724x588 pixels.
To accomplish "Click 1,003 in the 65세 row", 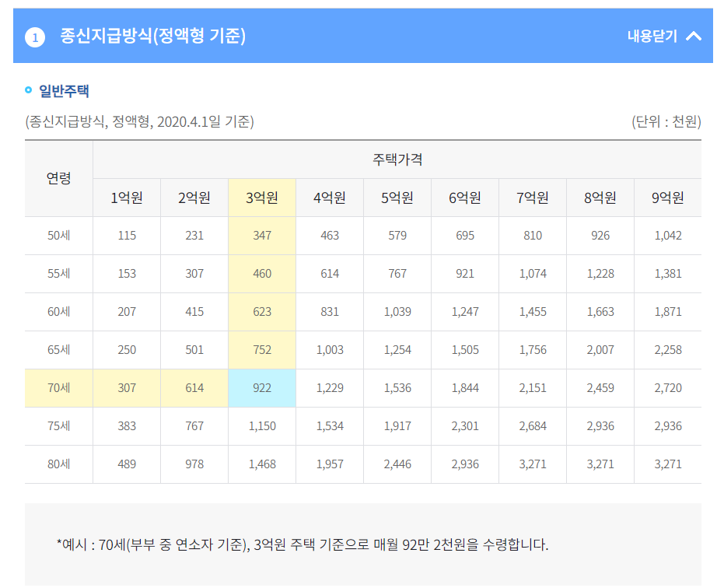I will tap(330, 350).
